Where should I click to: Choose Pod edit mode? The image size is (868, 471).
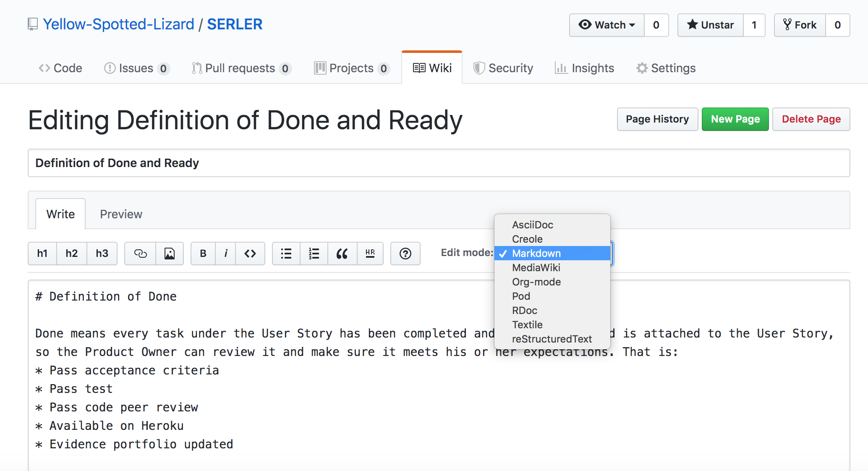[x=552, y=296]
